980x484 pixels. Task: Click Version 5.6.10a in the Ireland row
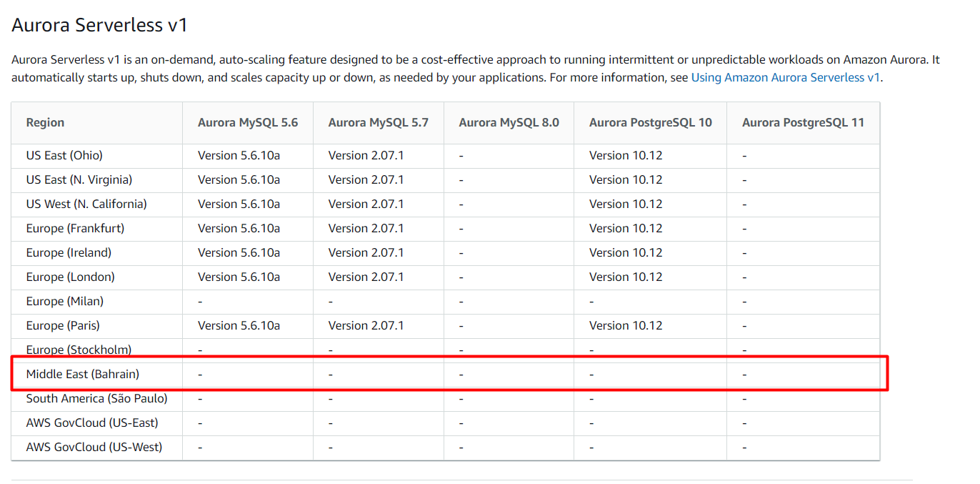[239, 252]
